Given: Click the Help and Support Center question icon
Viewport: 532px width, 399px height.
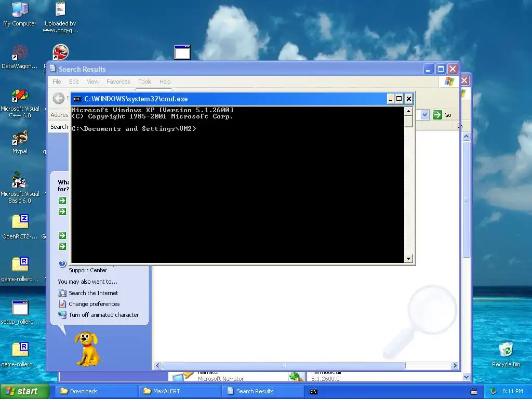Looking at the screenshot, I should pos(62,263).
